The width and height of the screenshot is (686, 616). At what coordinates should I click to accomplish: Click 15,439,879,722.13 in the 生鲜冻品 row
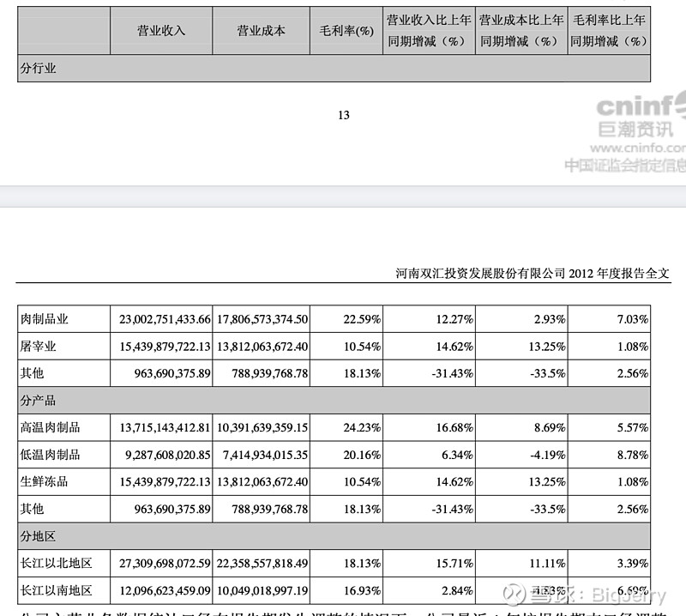(x=165, y=481)
